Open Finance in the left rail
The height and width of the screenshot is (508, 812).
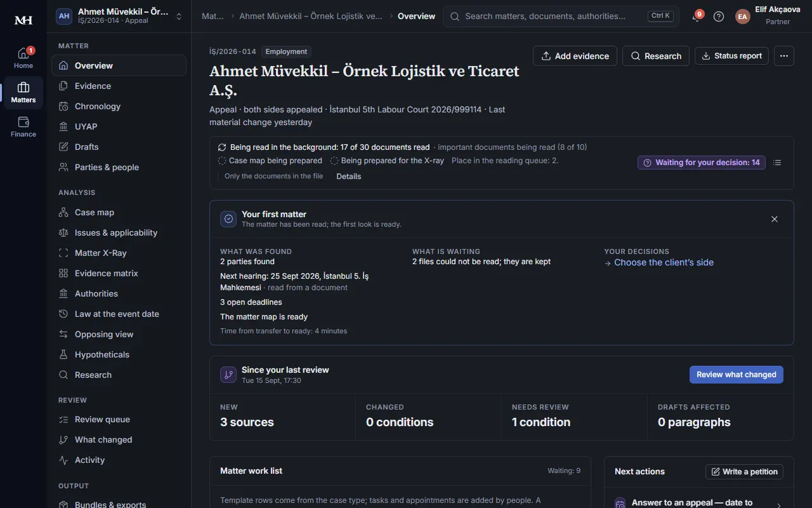[23, 127]
